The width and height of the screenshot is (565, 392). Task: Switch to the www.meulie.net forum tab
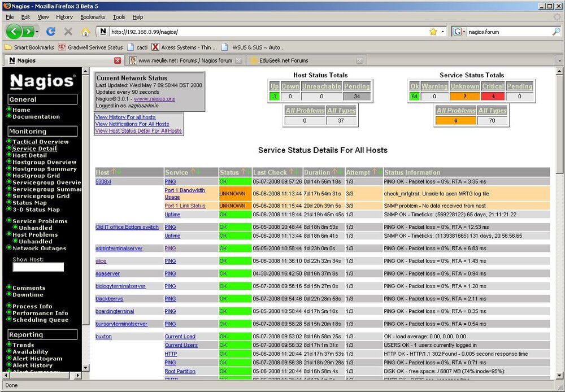[185, 60]
